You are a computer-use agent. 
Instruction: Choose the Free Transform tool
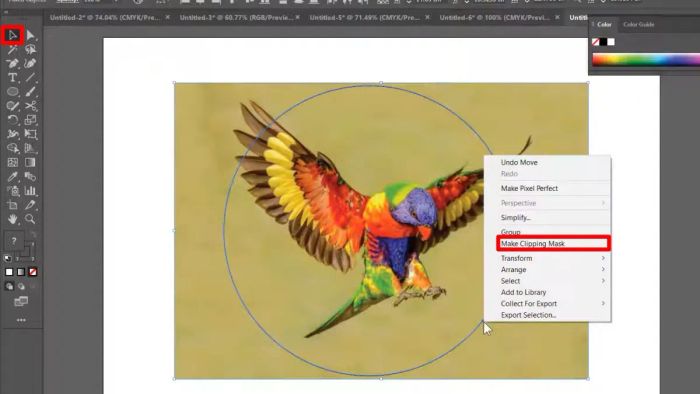[30, 134]
